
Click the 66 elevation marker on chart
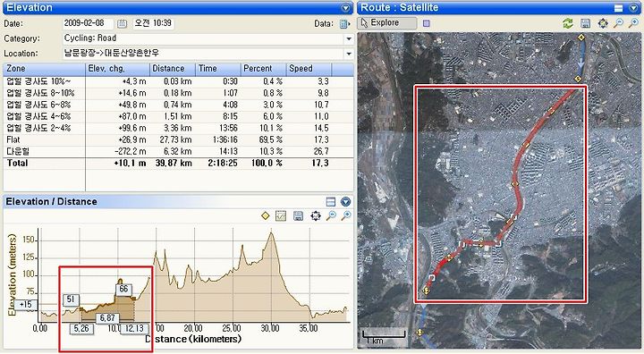click(x=123, y=289)
